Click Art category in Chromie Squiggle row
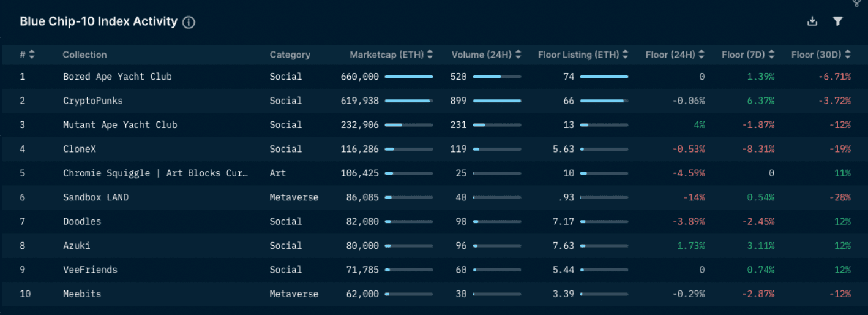Image resolution: width=868 pixels, height=315 pixels. pos(277,173)
